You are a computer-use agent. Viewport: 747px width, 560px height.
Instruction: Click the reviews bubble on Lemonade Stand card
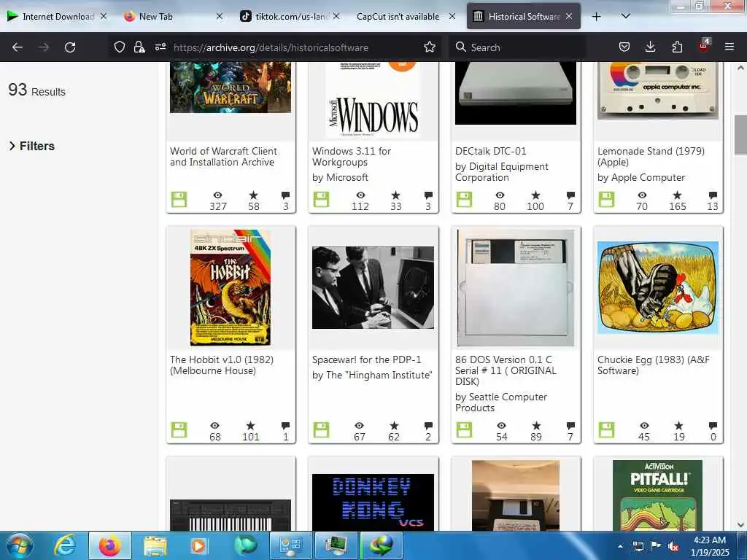pos(713,195)
